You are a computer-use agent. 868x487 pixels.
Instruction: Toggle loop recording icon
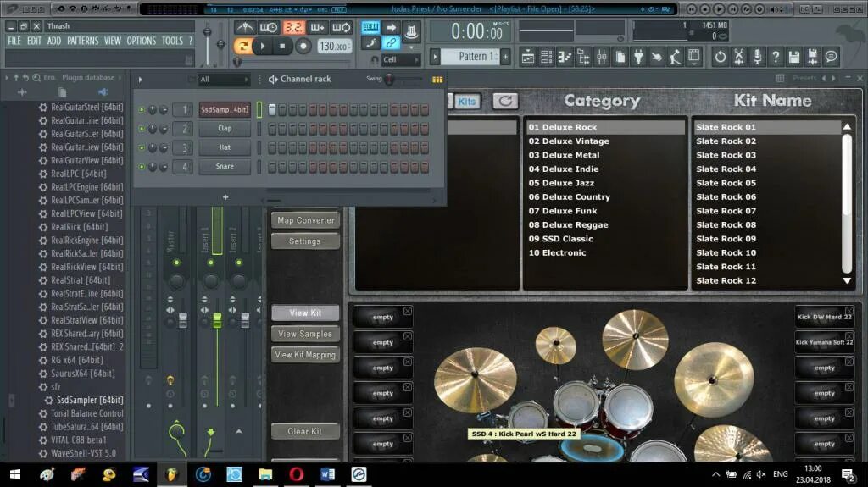pos(341,27)
